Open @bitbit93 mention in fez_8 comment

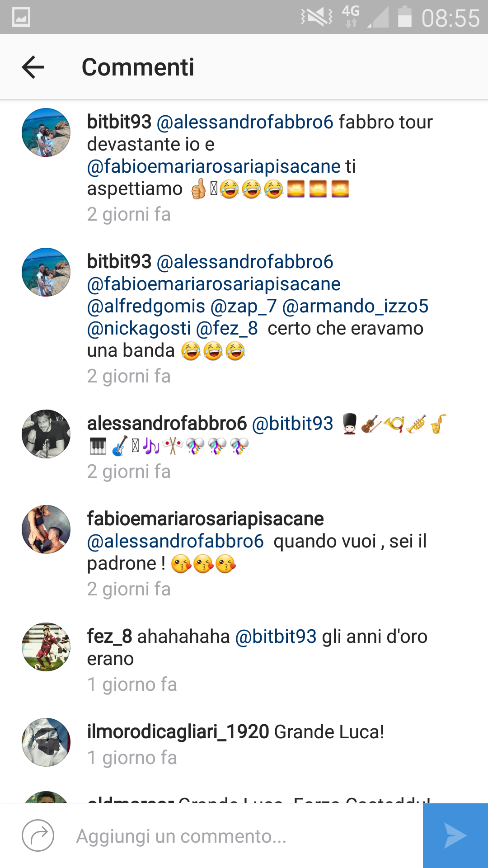(x=276, y=636)
